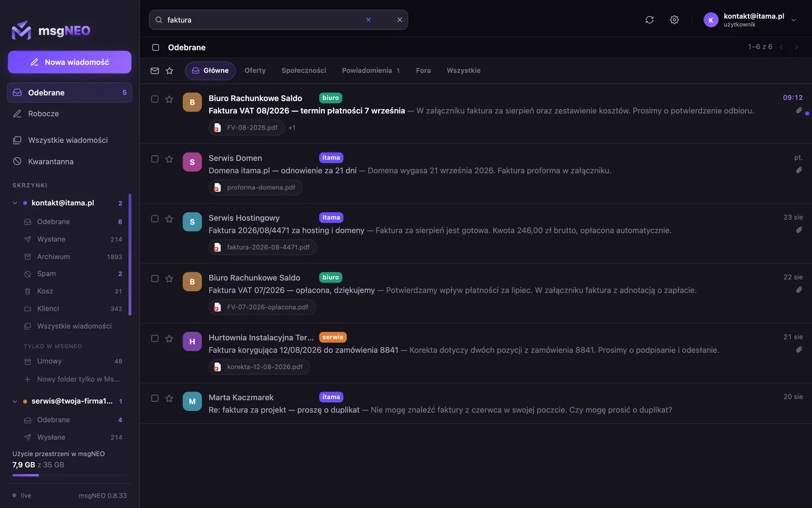The image size is (812, 508).
Task: Tick the checkbox for Marta Kaczmarek message
Action: [x=155, y=398]
